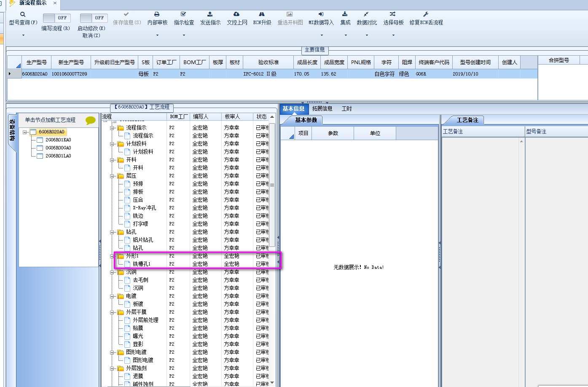
Task: Click the X-Ray冲孔 document icon
Action: click(127, 208)
